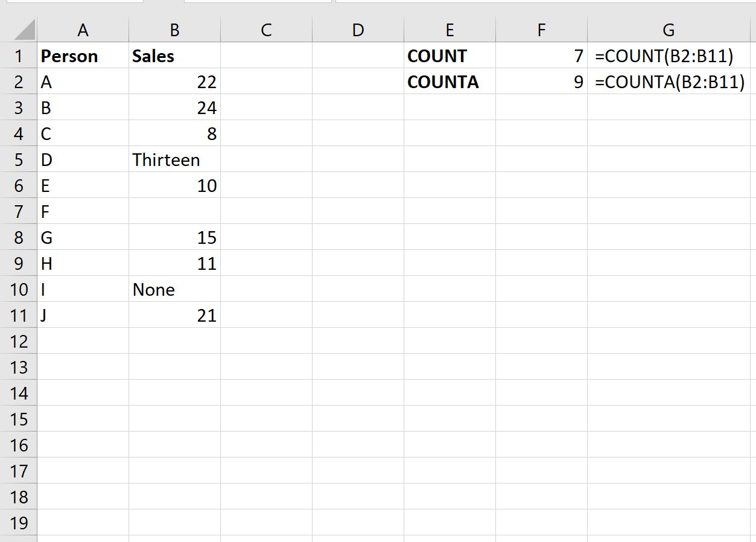Screen dimensions: 756x542
Task: Select row 12 header
Action: (19, 342)
